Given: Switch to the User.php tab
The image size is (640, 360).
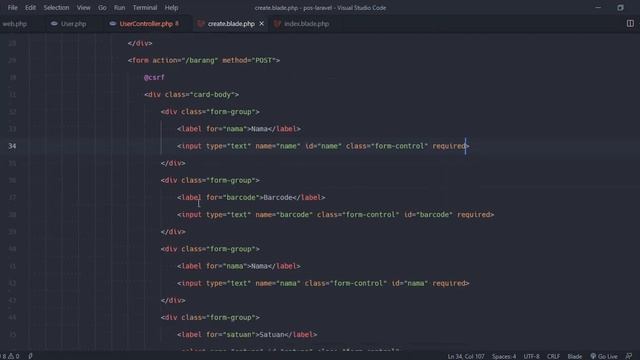Looking at the screenshot, I should tap(73, 24).
